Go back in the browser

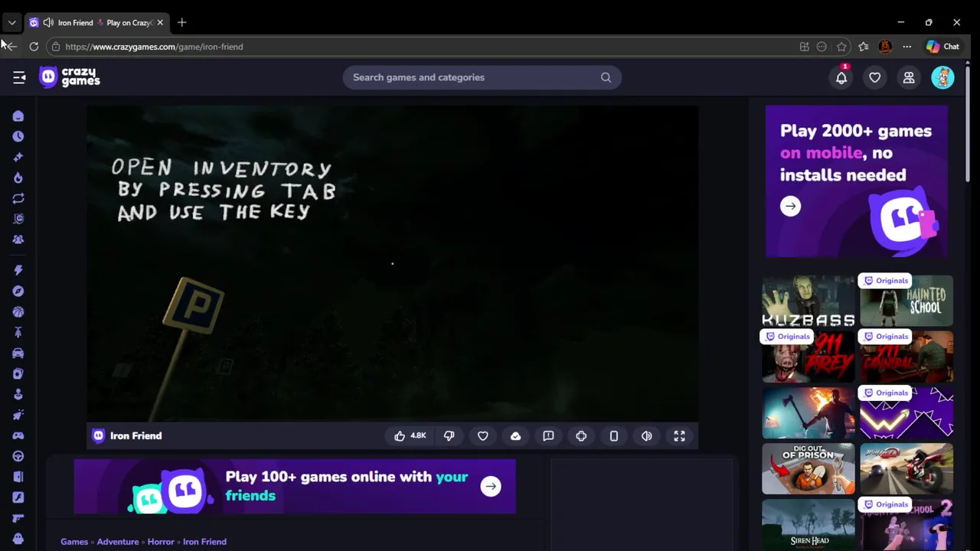[11, 47]
